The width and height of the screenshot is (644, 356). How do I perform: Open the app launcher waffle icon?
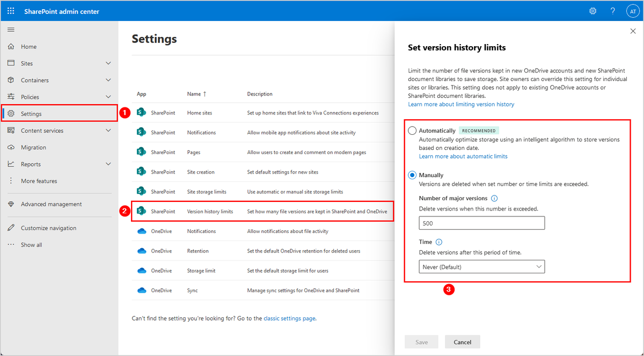pos(11,11)
